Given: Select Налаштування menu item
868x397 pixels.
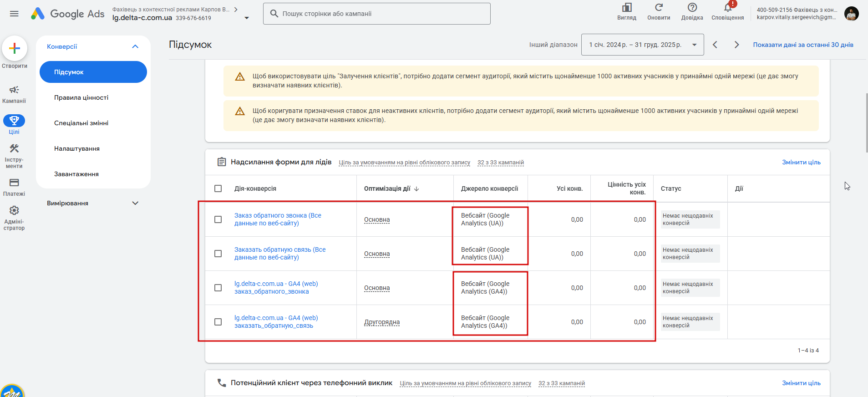Looking at the screenshot, I should pyautogui.click(x=76, y=148).
